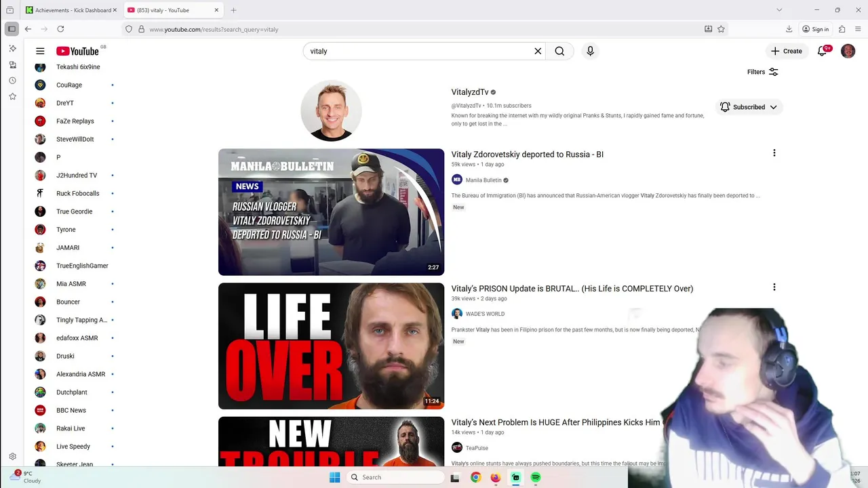Viewport: 868px width, 488px height.
Task: Open the YouTube hamburger guide menu
Action: (40, 51)
